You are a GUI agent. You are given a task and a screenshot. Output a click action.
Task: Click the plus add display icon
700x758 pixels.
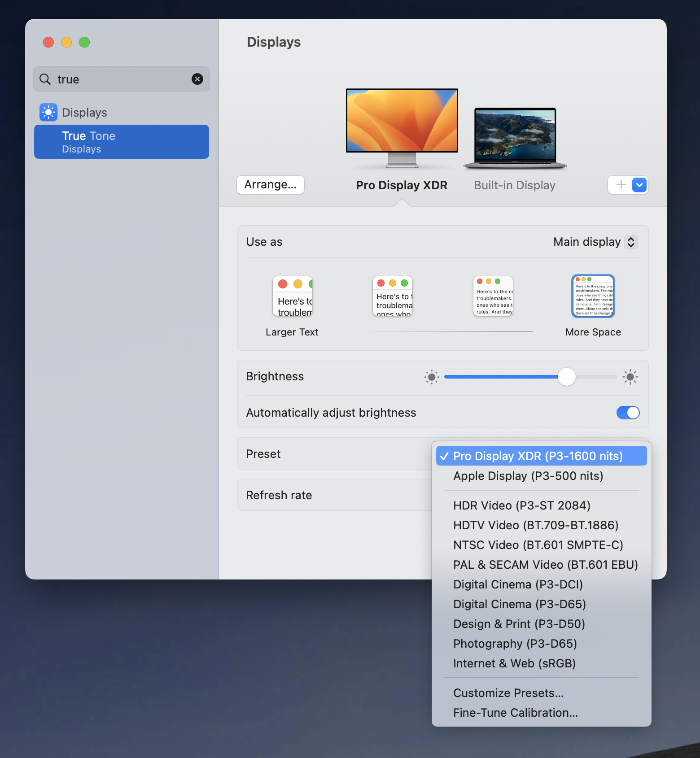point(621,185)
